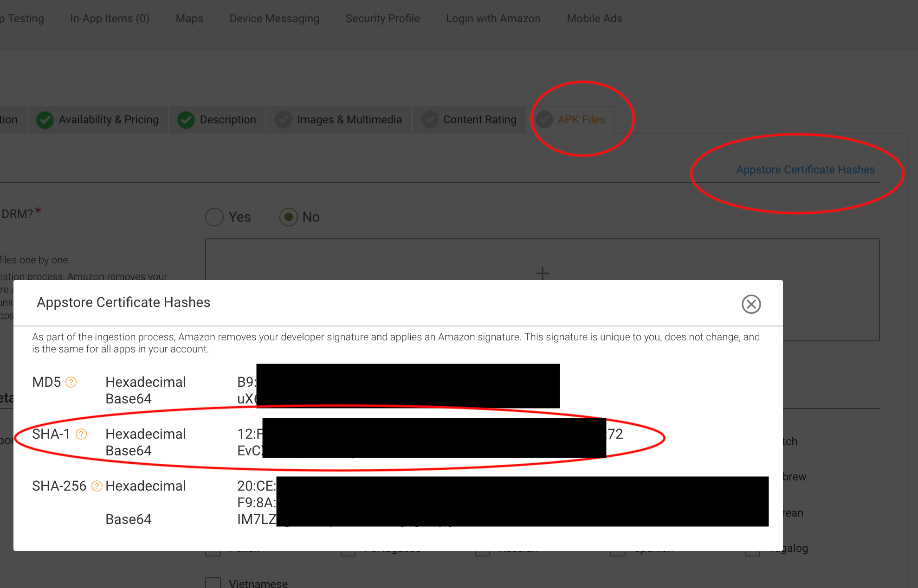Click the Description green checkmark icon
This screenshot has width=918, height=588.
[x=186, y=120]
